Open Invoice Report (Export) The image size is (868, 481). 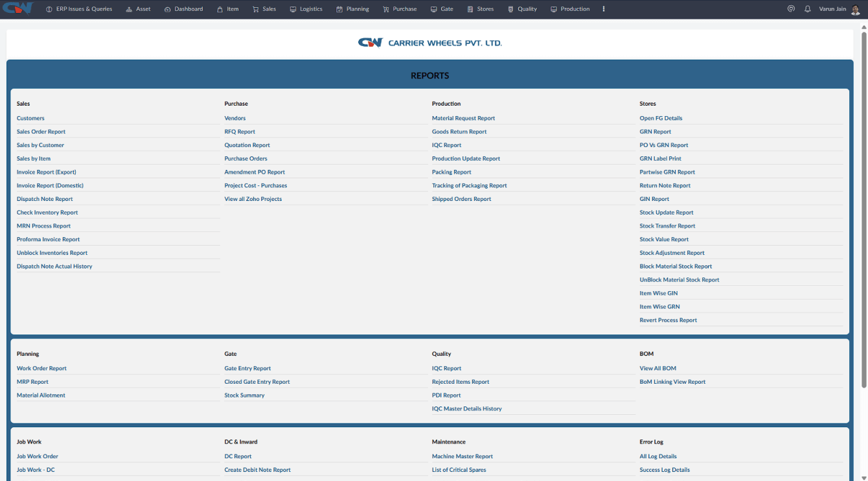(47, 172)
